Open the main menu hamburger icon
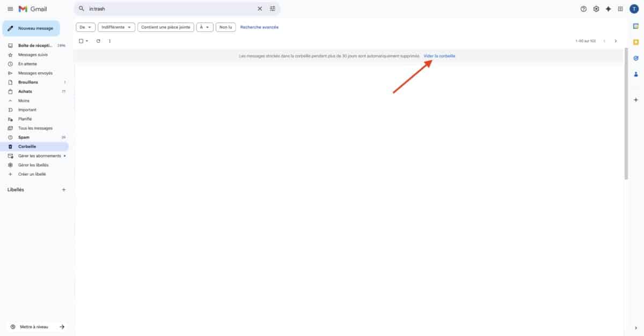This screenshot has width=644, height=336. (10, 9)
